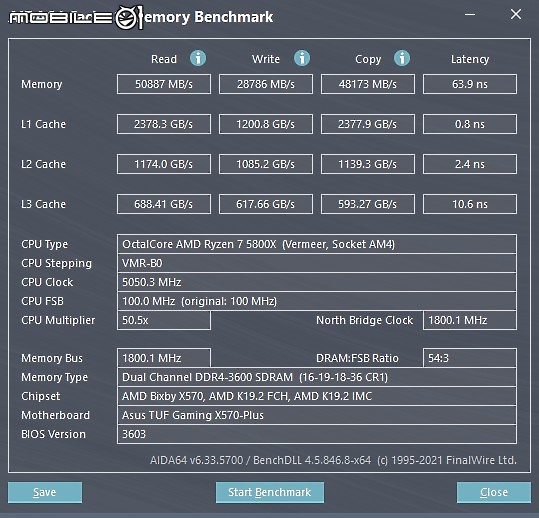Viewport: 539px width, 518px height.
Task: Click the Copy info icon
Action: [402, 58]
